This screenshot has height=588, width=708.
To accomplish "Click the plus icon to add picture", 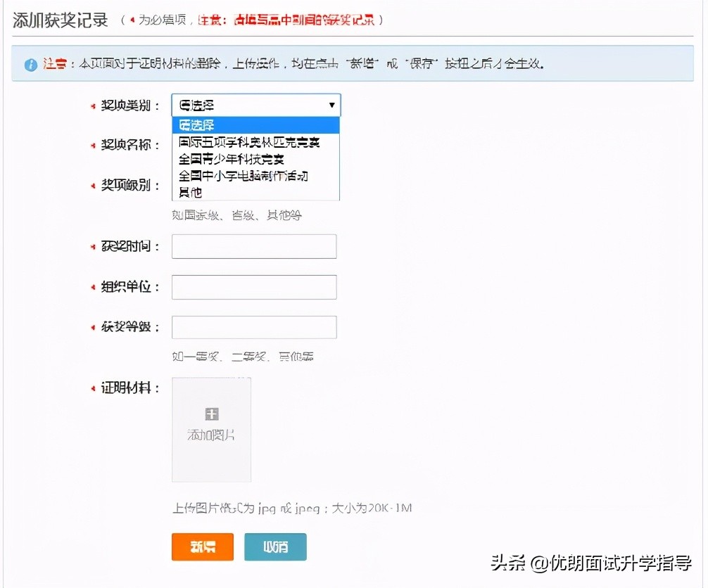I will [212, 414].
